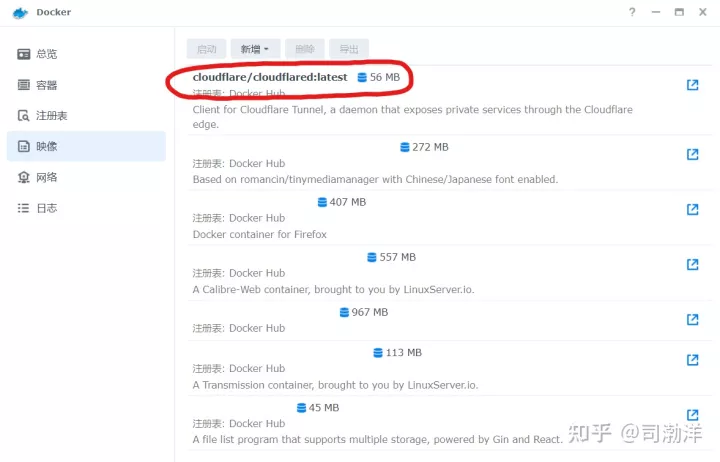
Task: Select the 'Docker container for Firefox' description
Action: [x=259, y=235]
